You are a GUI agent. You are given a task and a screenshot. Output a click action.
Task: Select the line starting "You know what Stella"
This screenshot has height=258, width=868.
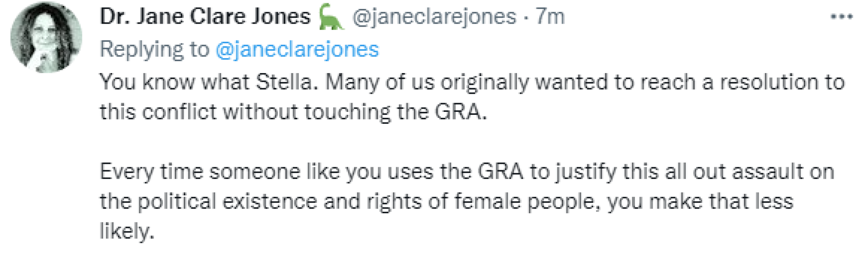pyautogui.click(x=472, y=82)
